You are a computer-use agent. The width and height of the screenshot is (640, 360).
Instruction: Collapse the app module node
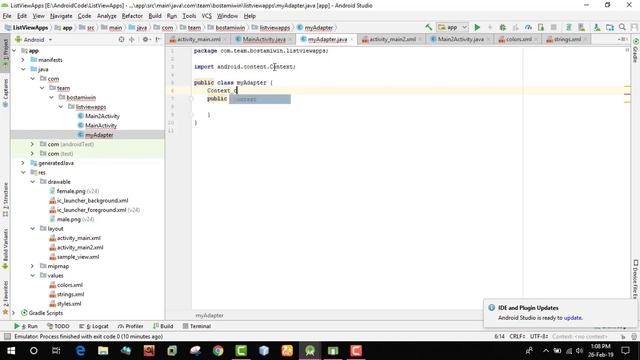pos(15,51)
